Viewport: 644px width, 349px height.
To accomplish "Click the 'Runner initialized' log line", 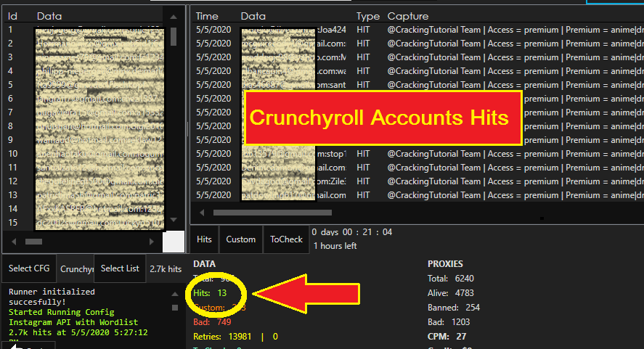I will pyautogui.click(x=52, y=292).
